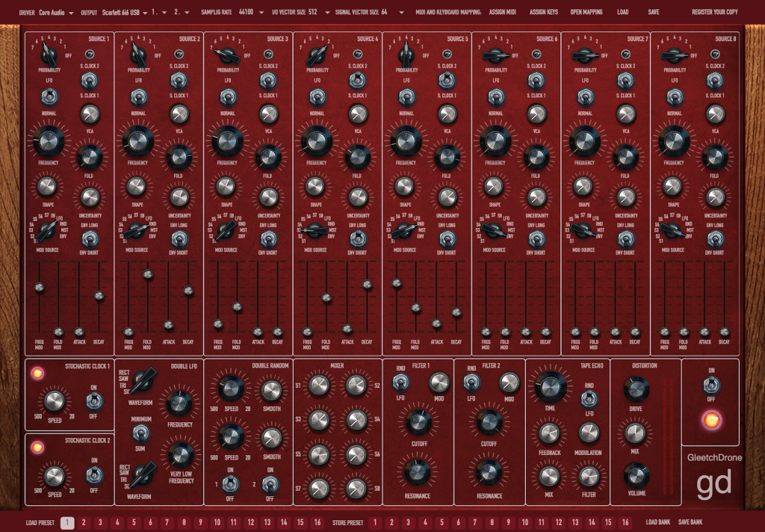Click the Double LFO Frequency knob
765x532 pixels.
(x=180, y=403)
